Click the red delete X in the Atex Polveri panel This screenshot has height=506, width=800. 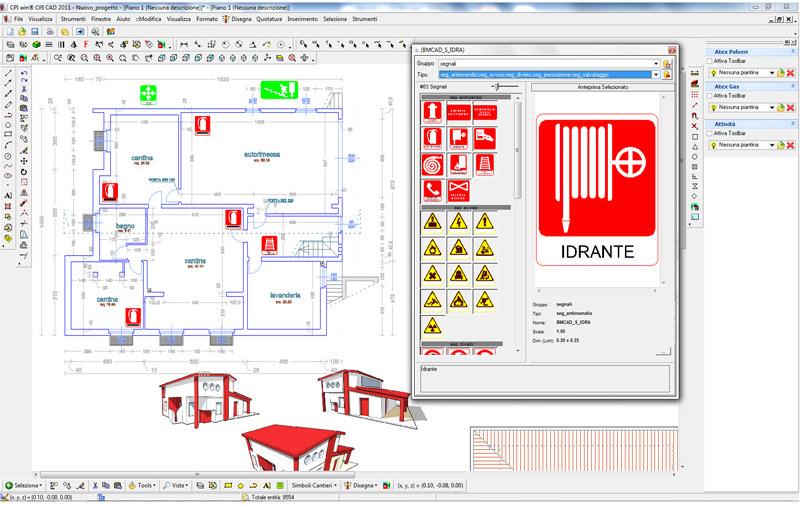point(790,74)
